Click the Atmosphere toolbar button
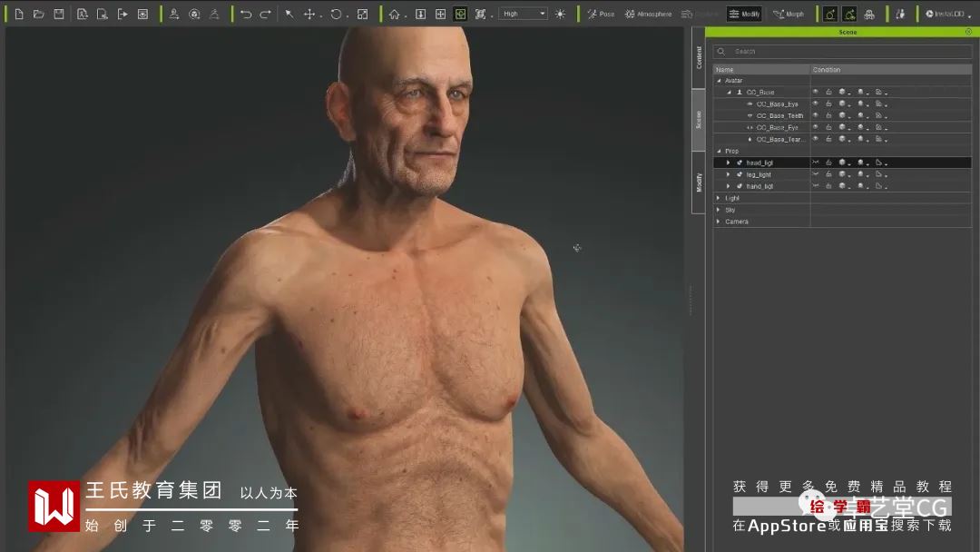 pos(648,14)
